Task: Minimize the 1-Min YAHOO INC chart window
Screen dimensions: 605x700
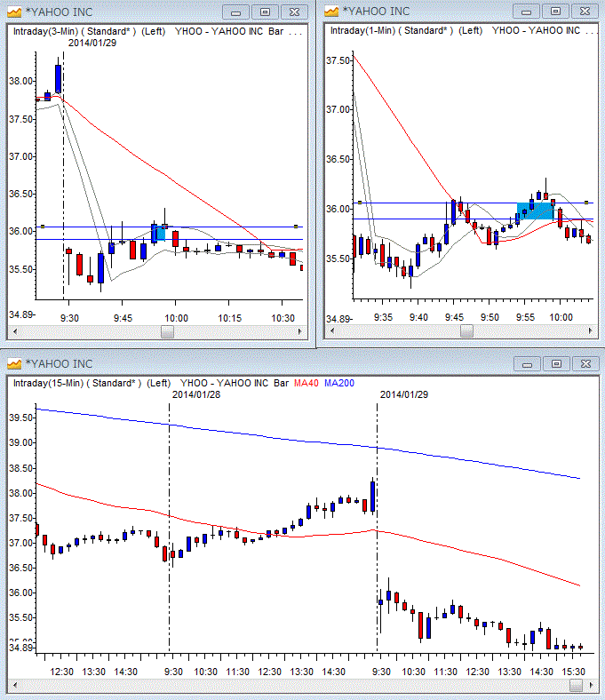Action: click(527, 12)
